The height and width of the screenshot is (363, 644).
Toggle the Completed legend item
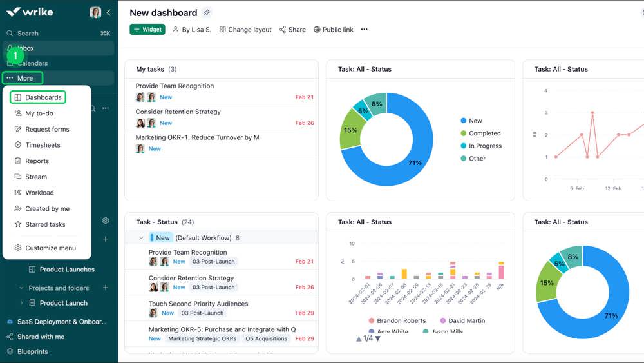tap(480, 133)
